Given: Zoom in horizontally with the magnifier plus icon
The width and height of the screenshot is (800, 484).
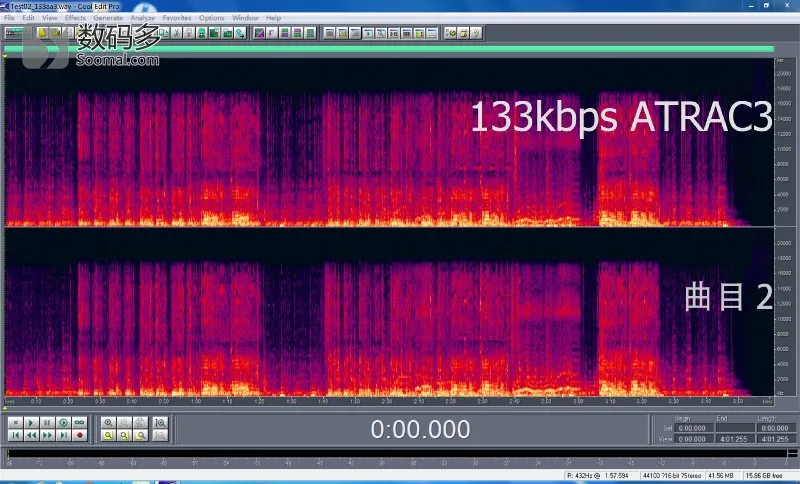Looking at the screenshot, I should click(x=108, y=423).
